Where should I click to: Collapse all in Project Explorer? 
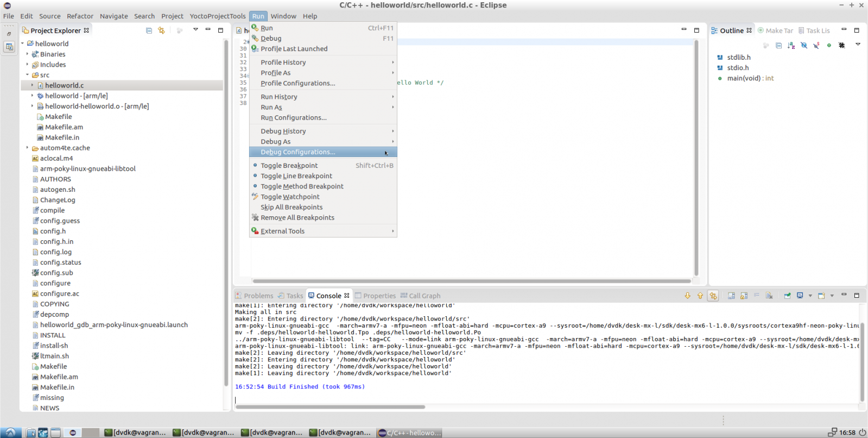[x=149, y=30]
